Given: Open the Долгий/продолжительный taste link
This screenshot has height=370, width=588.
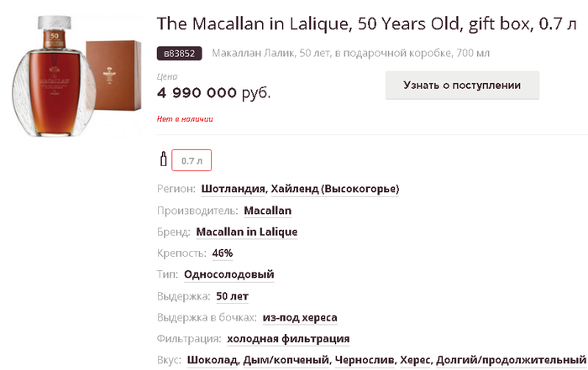Looking at the screenshot, I should point(511,360).
